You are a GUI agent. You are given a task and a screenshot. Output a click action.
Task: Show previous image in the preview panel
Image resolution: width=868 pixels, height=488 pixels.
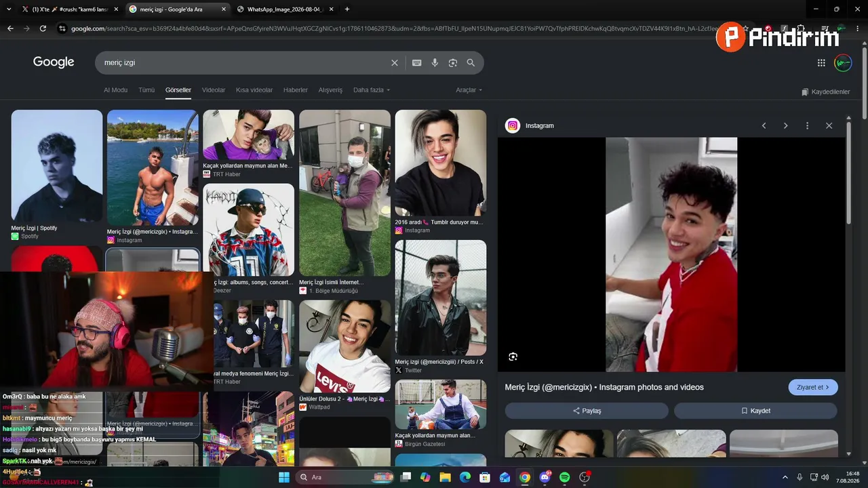point(764,125)
